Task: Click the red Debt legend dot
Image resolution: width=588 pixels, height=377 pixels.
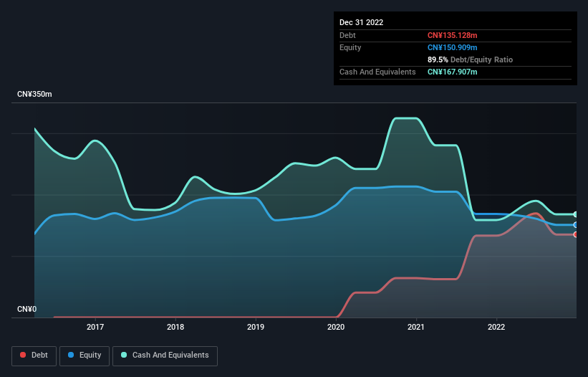Action: pyautogui.click(x=23, y=355)
